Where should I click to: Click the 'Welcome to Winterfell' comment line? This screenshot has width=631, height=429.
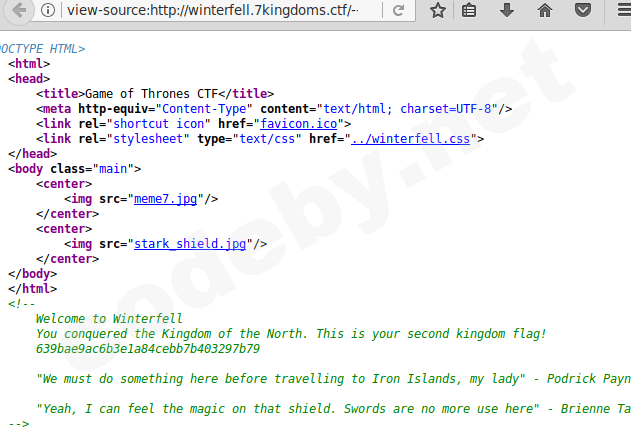pos(109,319)
